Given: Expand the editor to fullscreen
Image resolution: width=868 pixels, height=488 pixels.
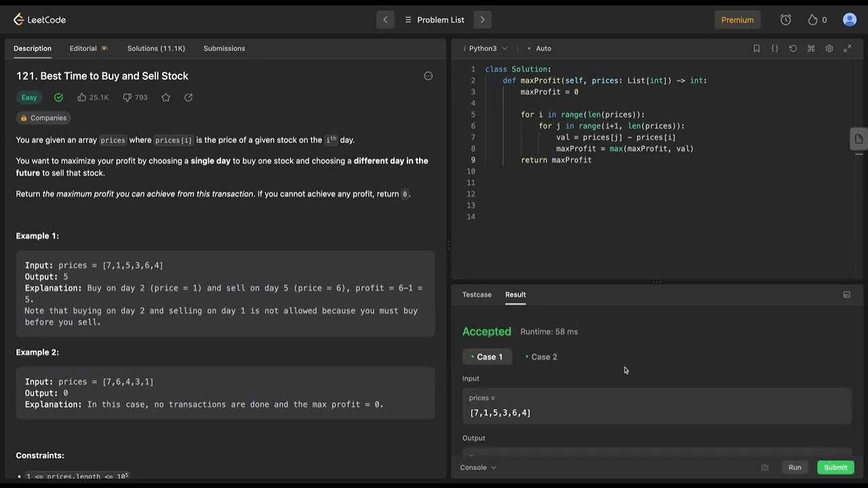Looking at the screenshot, I should pyautogui.click(x=847, y=49).
